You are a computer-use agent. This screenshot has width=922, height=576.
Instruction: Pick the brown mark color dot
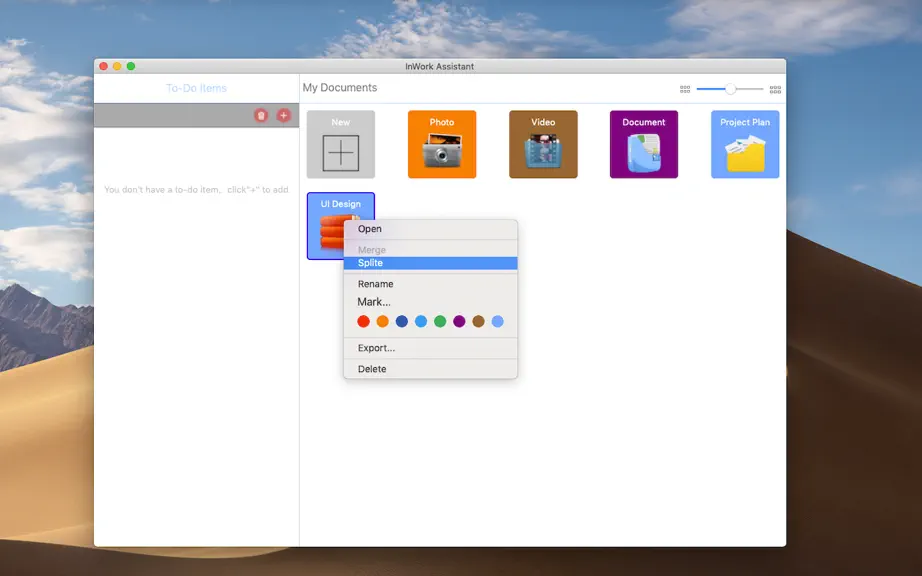[479, 322]
